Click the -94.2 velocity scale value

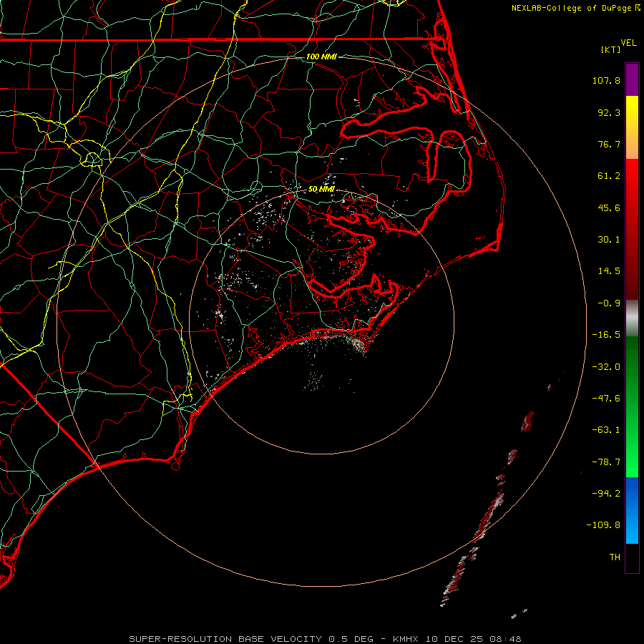(606, 494)
